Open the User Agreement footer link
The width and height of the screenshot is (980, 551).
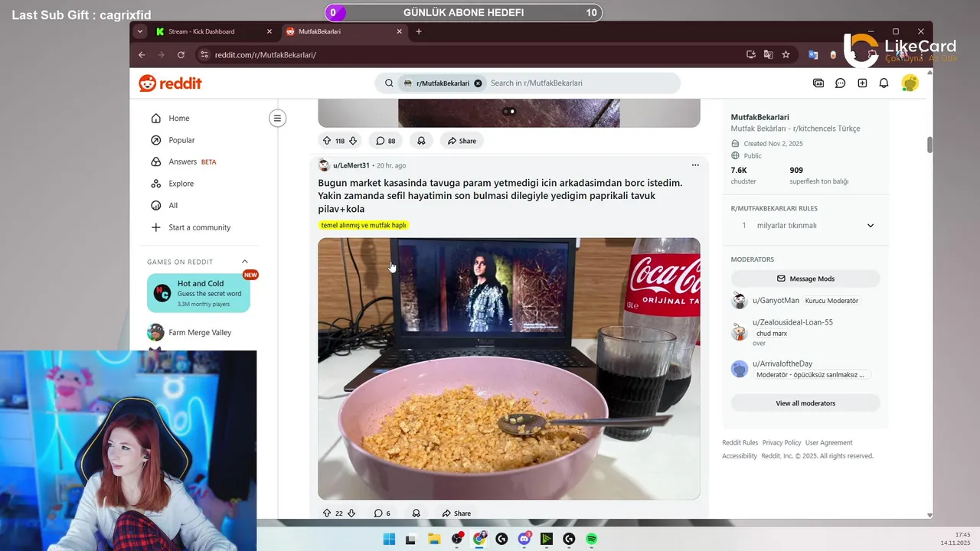click(829, 443)
